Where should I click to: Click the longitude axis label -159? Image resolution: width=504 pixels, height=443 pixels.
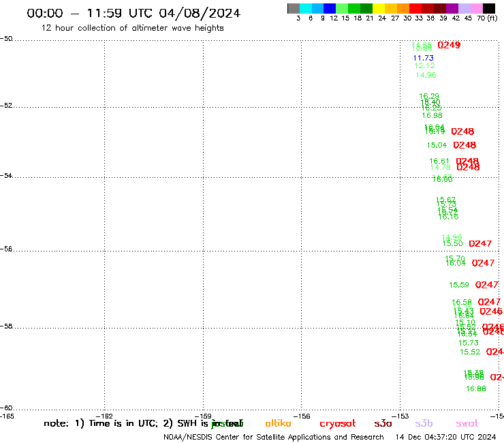(x=203, y=416)
